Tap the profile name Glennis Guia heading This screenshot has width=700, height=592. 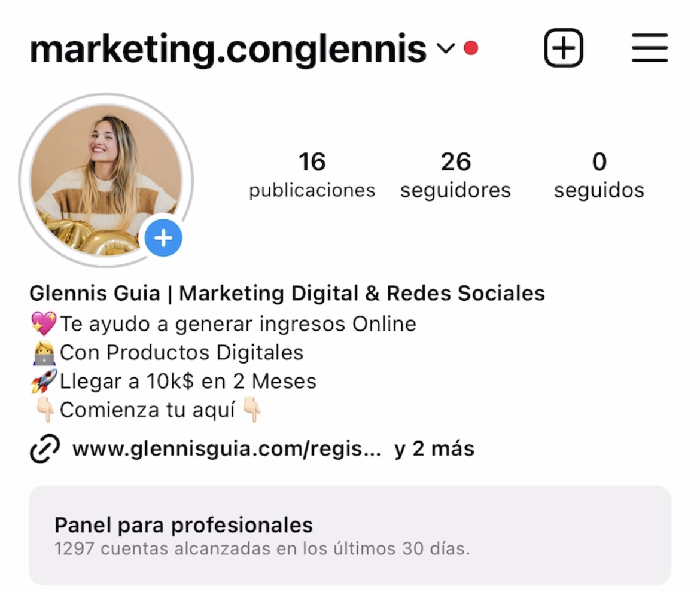(287, 294)
